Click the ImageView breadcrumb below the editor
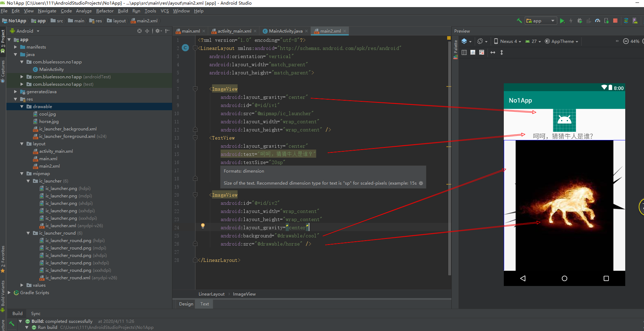The width and height of the screenshot is (644, 331). [244, 294]
